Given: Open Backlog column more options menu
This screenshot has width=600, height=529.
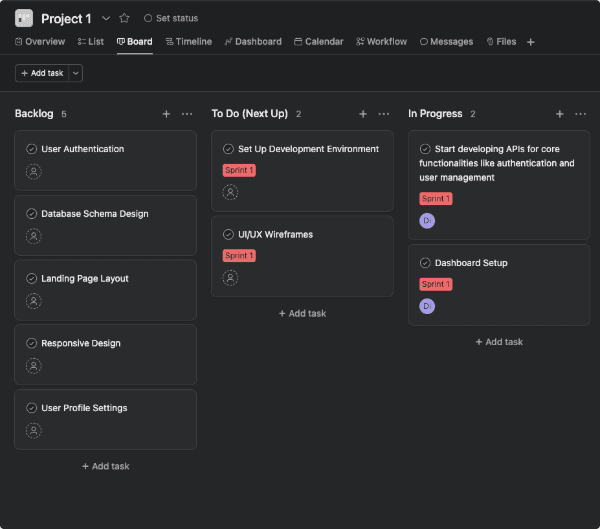Looking at the screenshot, I should [x=187, y=114].
